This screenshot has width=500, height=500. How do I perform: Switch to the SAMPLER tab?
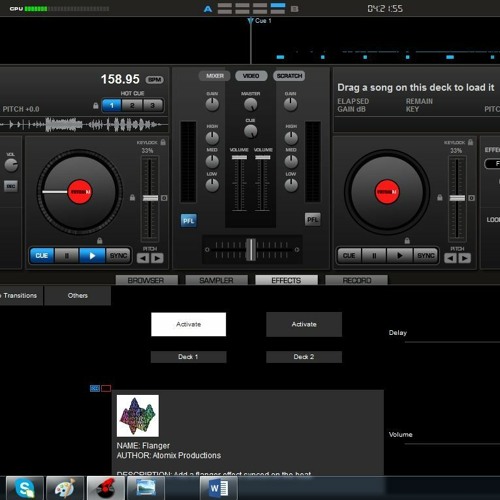(216, 280)
